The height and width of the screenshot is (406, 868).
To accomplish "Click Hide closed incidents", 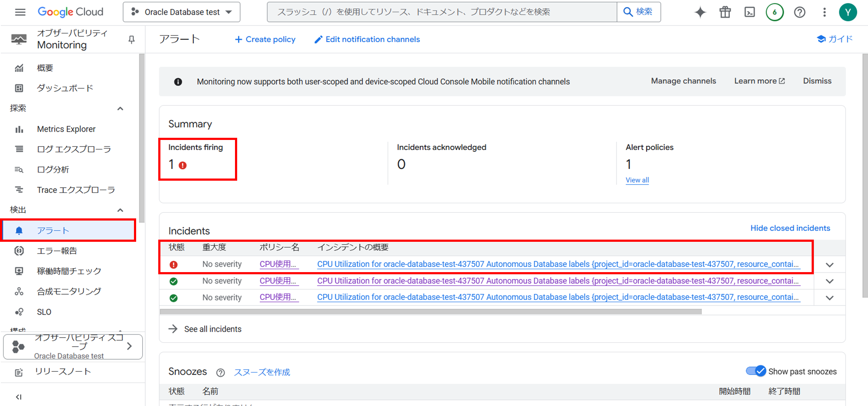I will [x=790, y=228].
